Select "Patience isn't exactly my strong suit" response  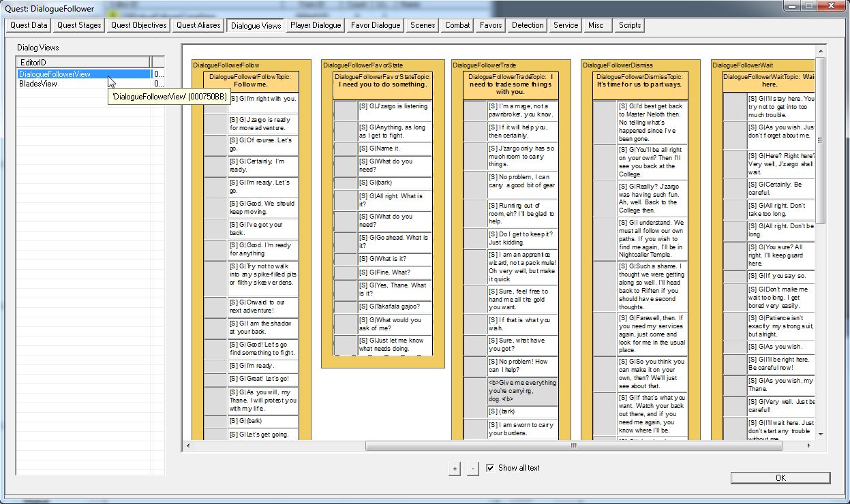(x=781, y=326)
